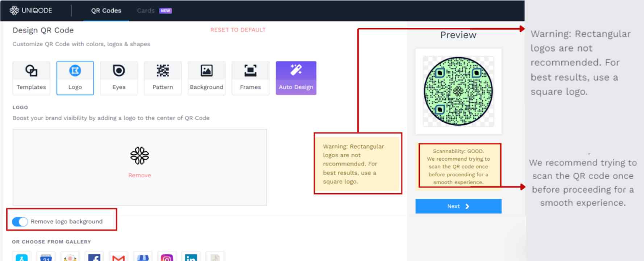
Task: Open the Templates design option
Action: (x=31, y=78)
